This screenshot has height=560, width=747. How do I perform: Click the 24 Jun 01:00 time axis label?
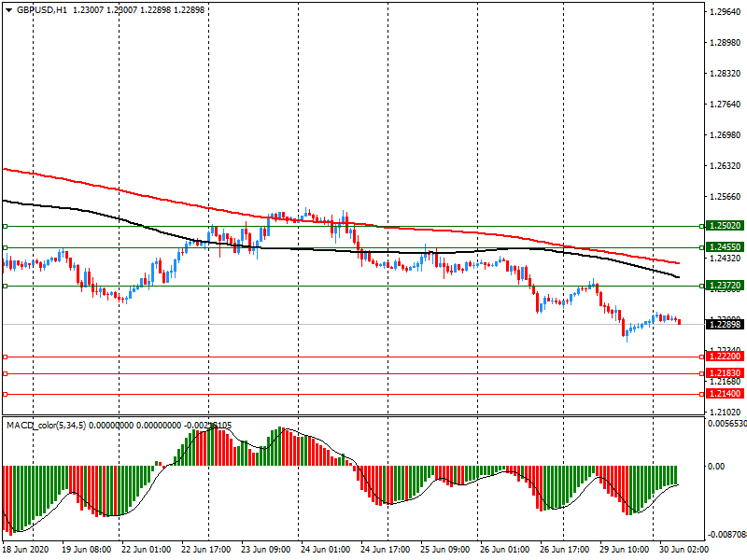[327, 551]
